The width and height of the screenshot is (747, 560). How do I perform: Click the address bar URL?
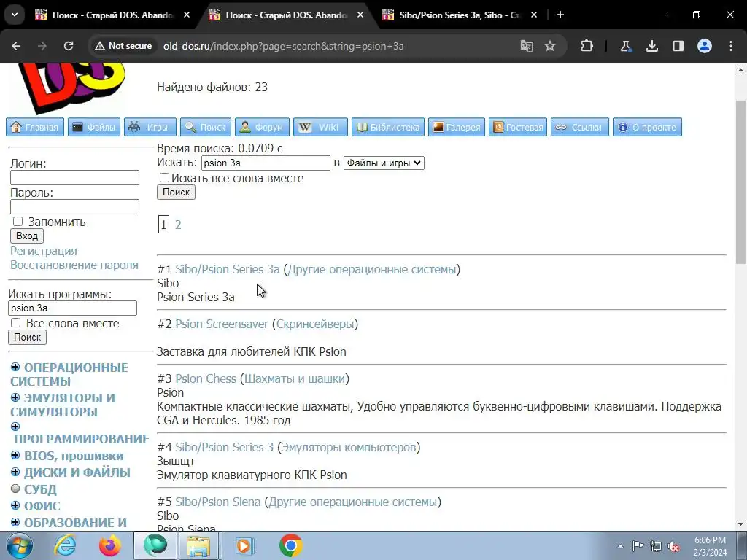[x=284, y=46]
